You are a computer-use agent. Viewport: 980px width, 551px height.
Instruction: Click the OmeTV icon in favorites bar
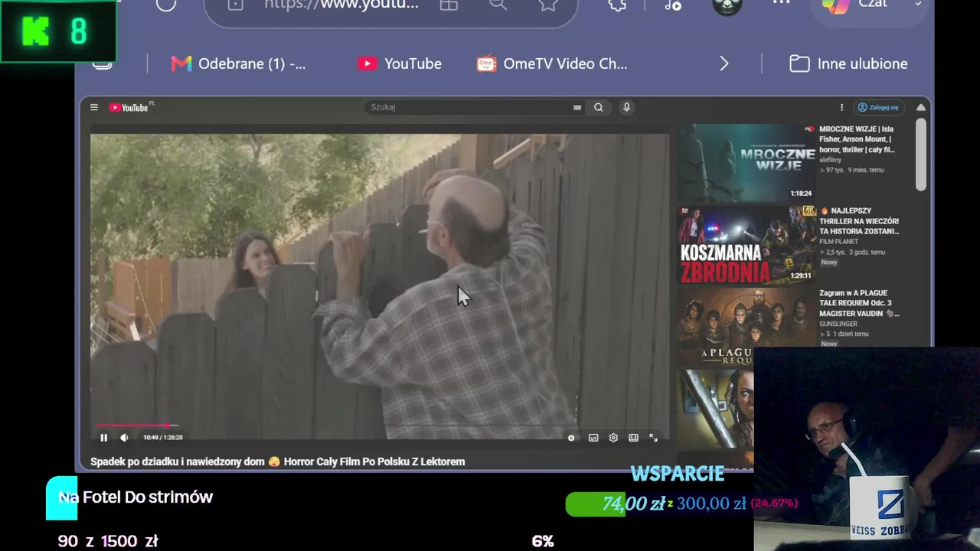(486, 64)
